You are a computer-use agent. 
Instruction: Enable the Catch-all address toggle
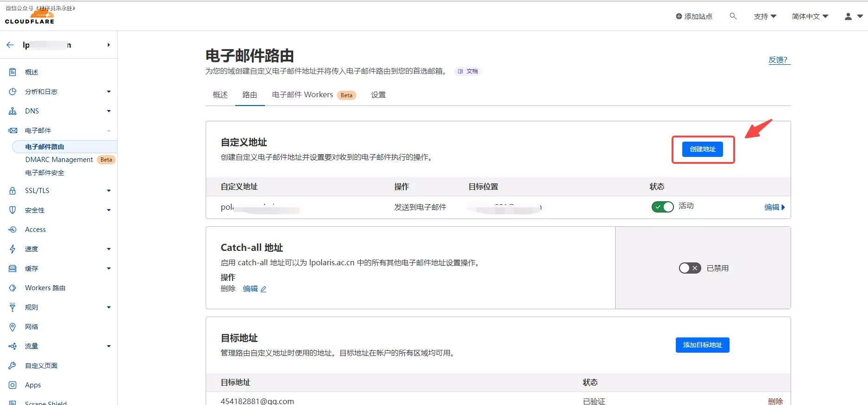click(x=690, y=268)
